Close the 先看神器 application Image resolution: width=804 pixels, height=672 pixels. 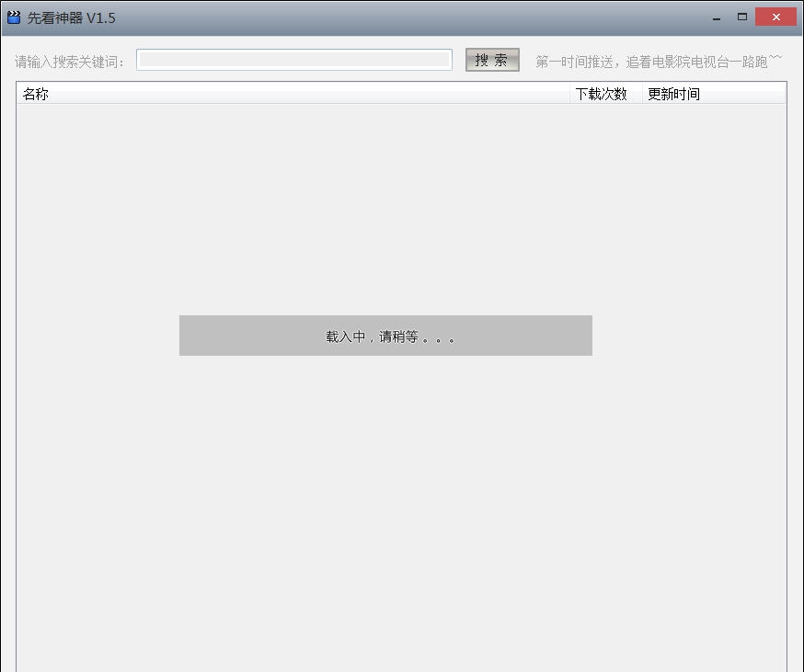point(775,17)
